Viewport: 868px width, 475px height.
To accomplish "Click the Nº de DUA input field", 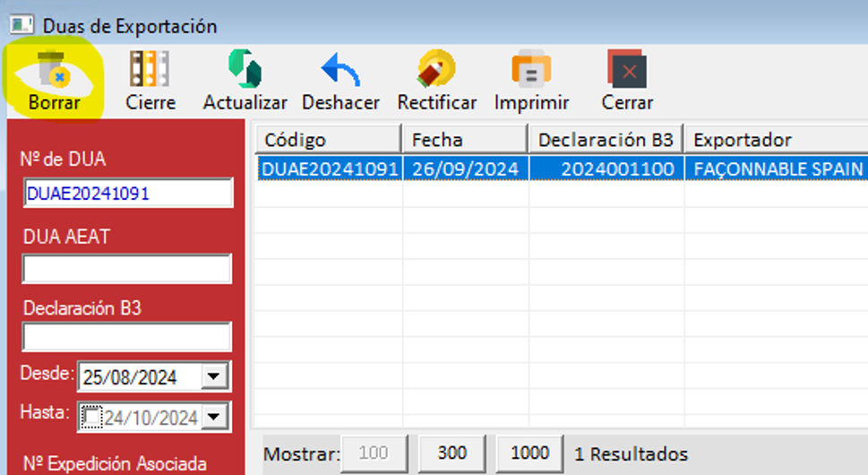I will [x=127, y=194].
